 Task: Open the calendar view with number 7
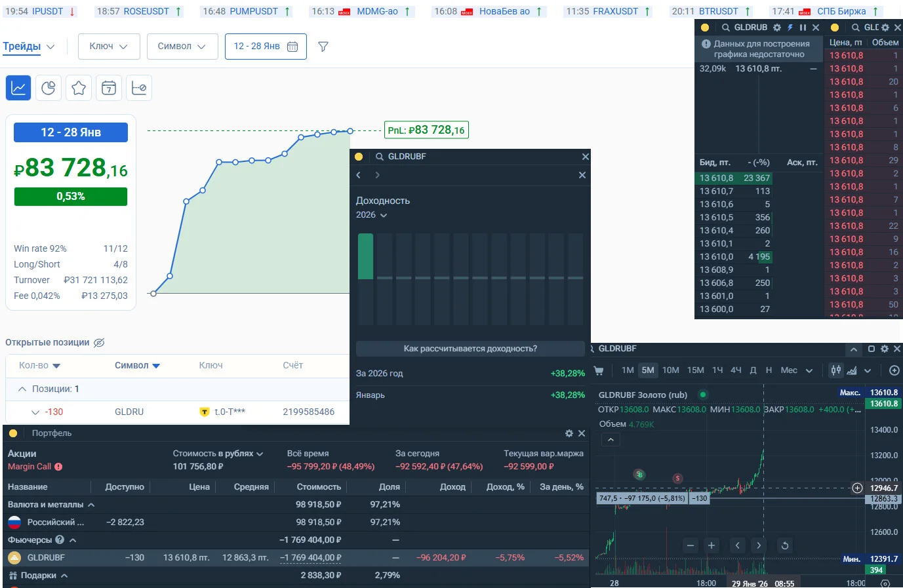tap(109, 88)
